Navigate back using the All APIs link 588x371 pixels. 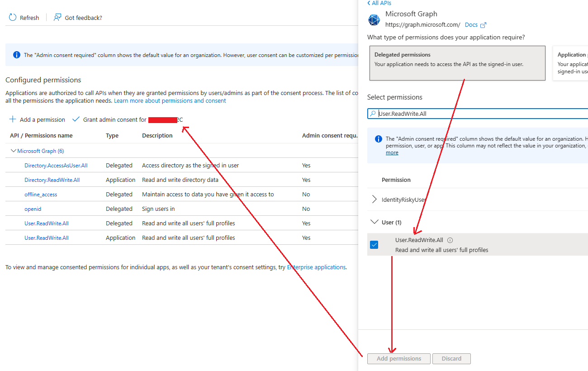point(379,3)
